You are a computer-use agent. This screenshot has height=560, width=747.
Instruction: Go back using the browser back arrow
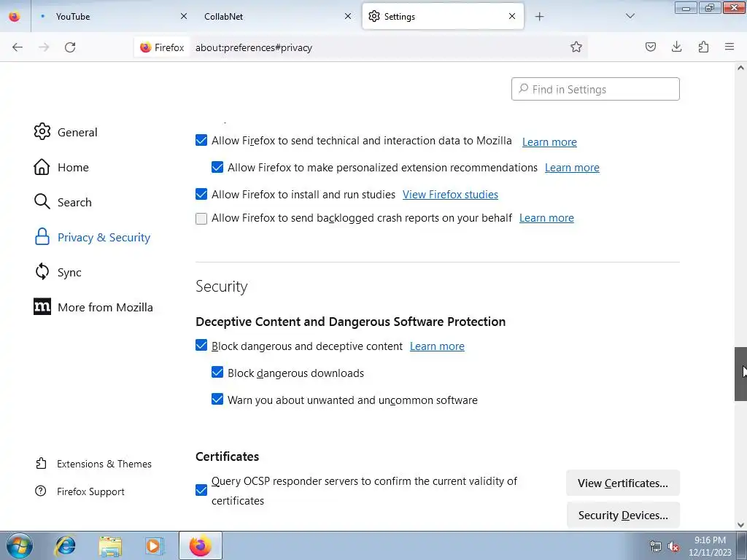point(18,47)
